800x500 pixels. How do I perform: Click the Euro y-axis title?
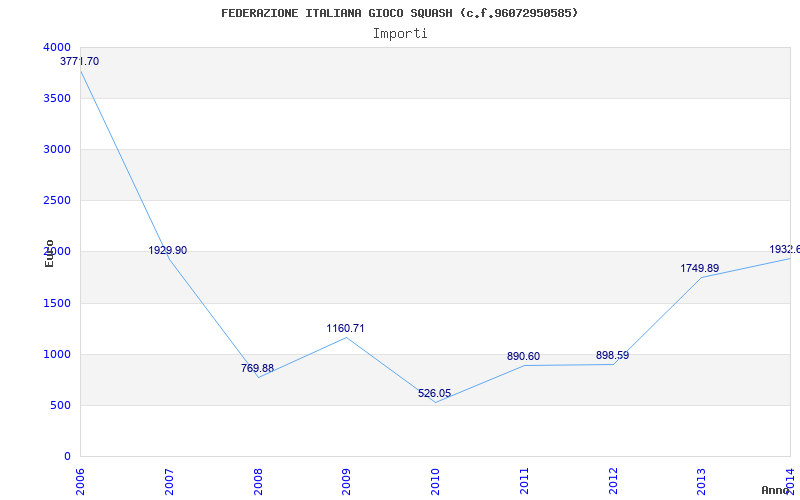point(49,253)
